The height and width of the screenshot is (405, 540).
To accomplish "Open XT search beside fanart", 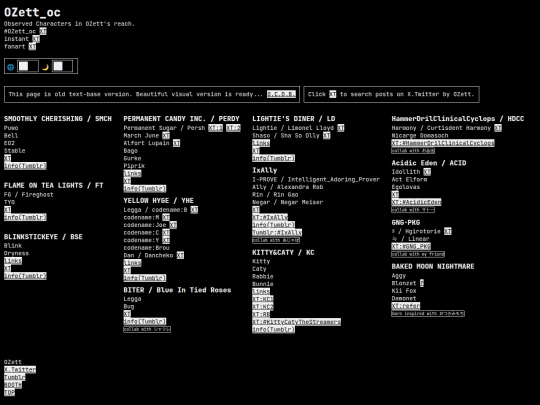I will point(32,46).
